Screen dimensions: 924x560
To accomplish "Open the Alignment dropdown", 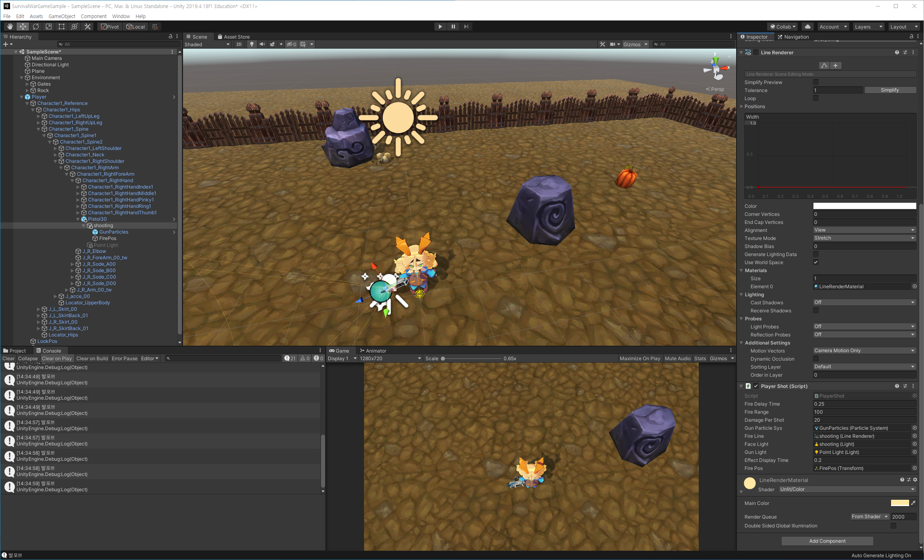I will [x=864, y=230].
